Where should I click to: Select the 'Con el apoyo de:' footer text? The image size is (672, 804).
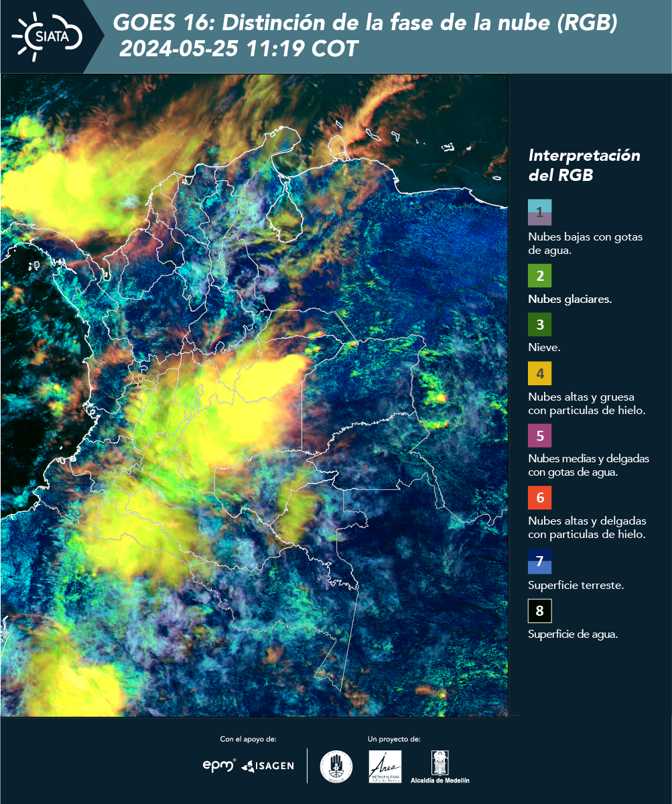248,739
